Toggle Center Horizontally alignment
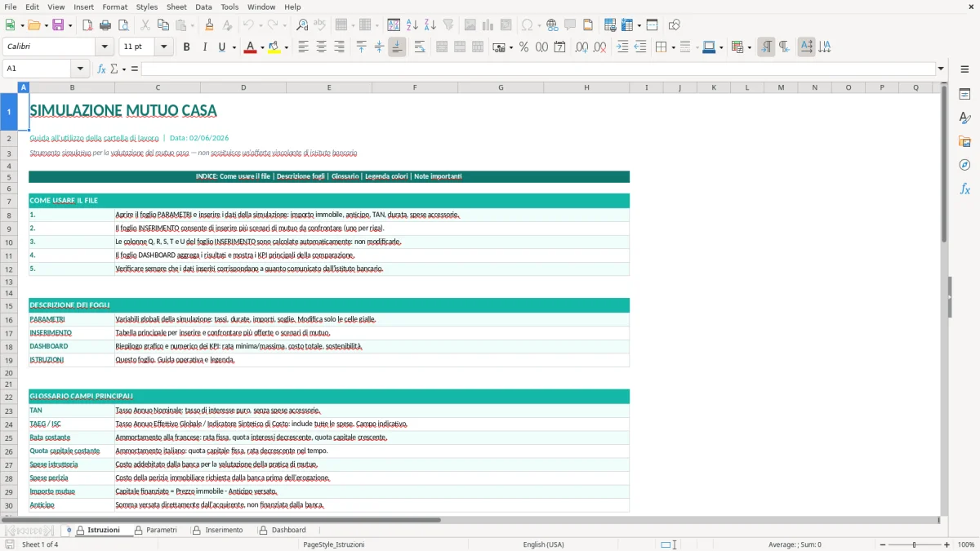The width and height of the screenshot is (980, 551). click(x=322, y=47)
